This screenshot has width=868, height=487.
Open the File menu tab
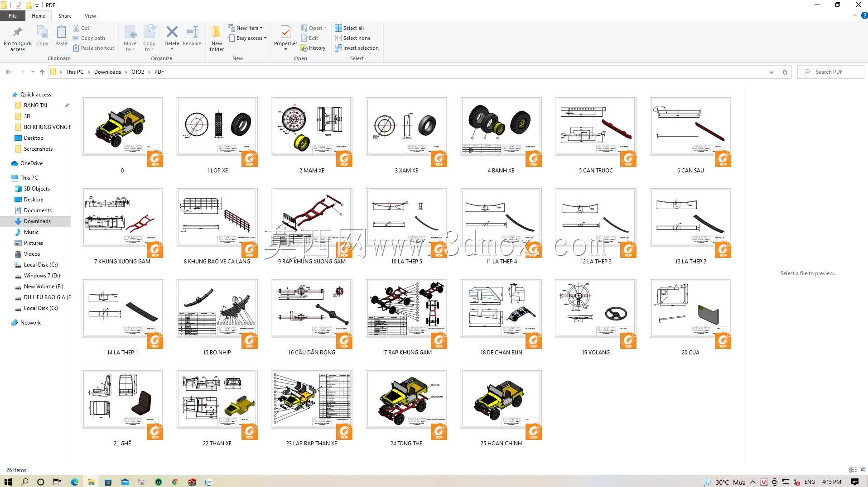tap(13, 16)
